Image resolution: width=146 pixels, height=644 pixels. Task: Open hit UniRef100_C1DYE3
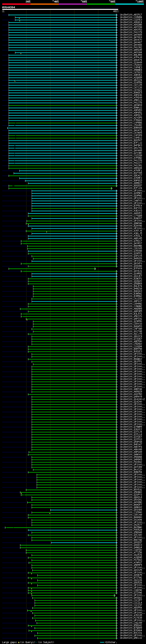[131, 20]
